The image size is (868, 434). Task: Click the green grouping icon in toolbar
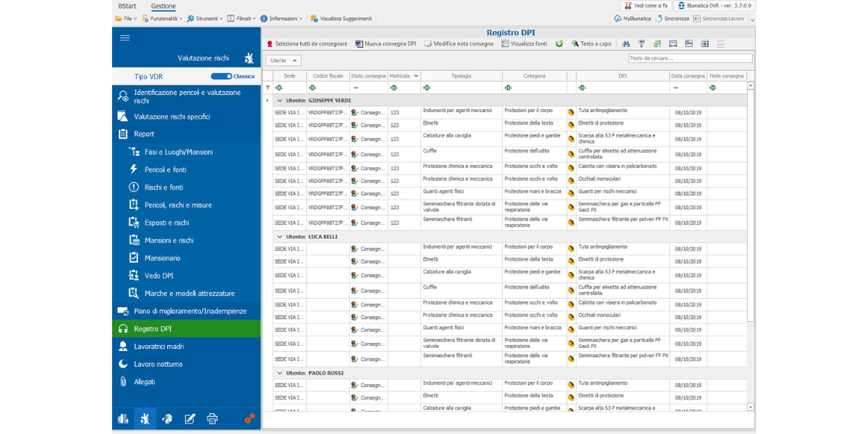point(658,44)
